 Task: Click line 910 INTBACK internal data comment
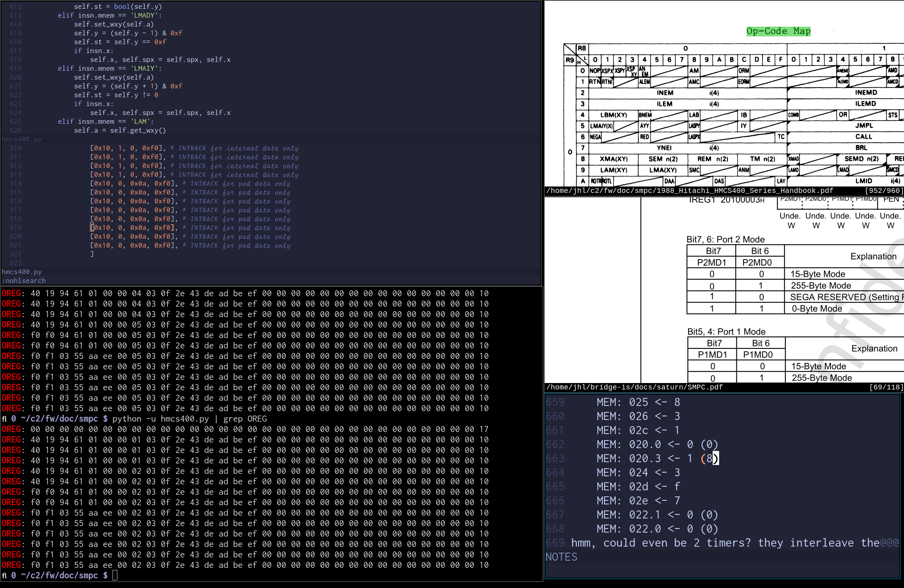click(x=234, y=148)
